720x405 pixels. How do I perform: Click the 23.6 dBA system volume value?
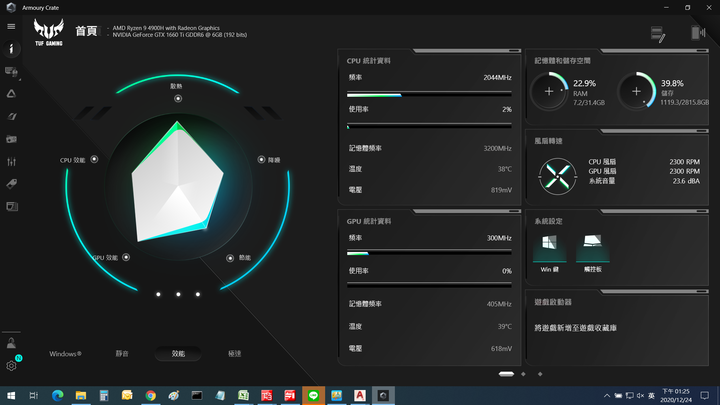tap(686, 181)
